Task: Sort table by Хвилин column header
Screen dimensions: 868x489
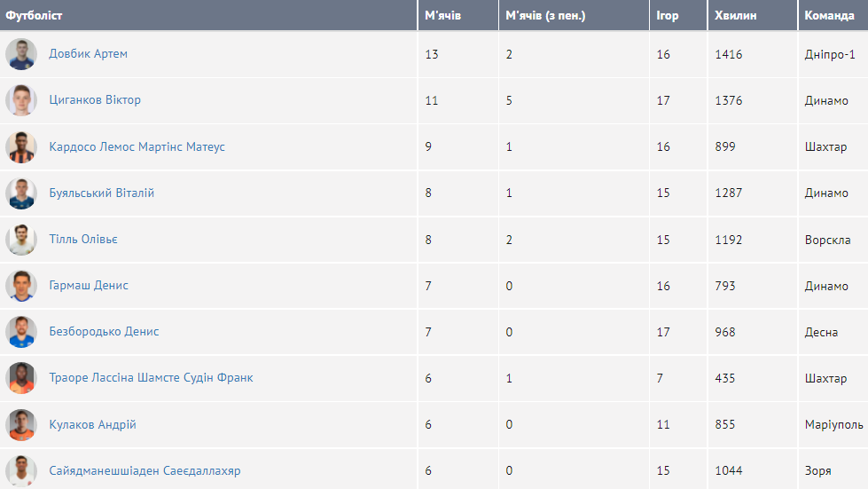Action: click(735, 16)
